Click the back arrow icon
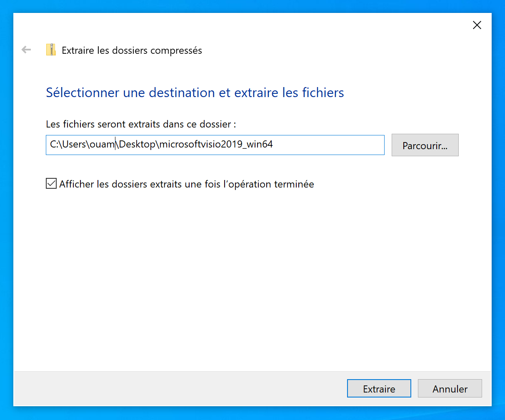Image resolution: width=505 pixels, height=420 pixels. (x=26, y=50)
